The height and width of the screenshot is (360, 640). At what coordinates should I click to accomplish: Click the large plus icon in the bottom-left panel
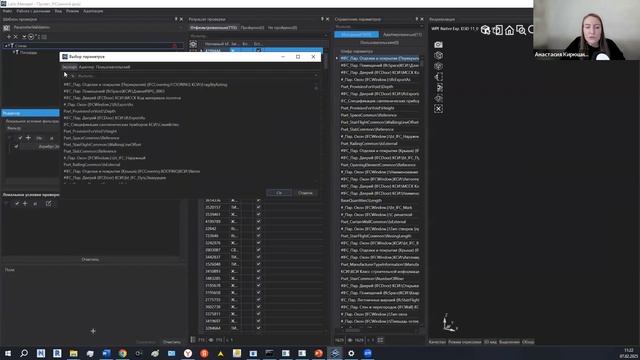(93, 331)
